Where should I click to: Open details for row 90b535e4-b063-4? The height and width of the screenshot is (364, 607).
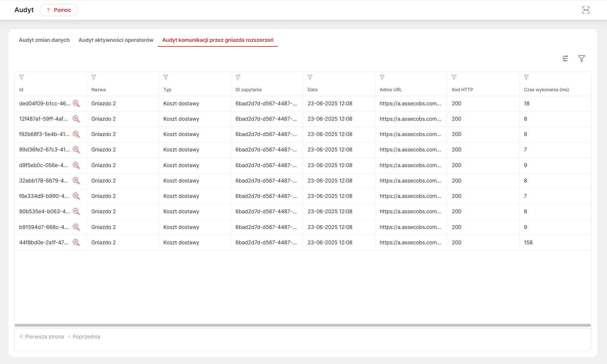point(76,212)
